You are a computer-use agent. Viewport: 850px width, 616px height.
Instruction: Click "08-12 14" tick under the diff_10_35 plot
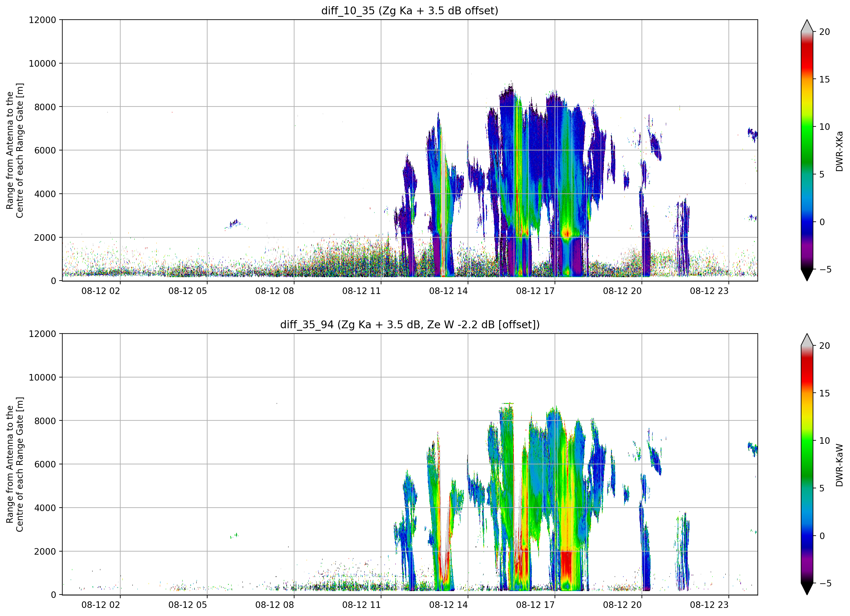click(x=449, y=291)
